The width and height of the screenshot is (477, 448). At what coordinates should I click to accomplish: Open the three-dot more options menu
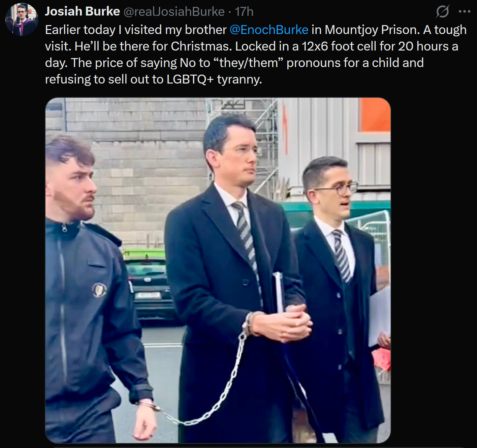[x=464, y=12]
